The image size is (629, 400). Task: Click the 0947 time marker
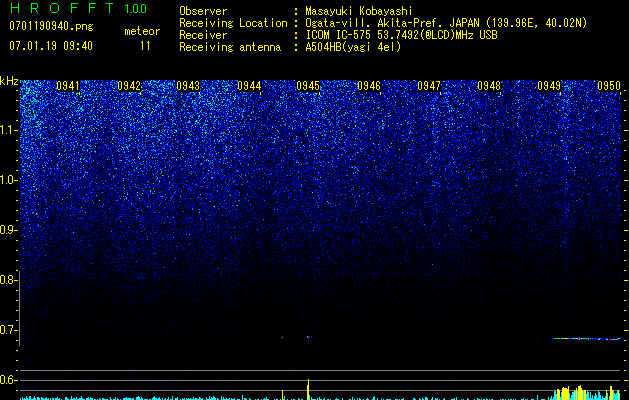[429, 86]
